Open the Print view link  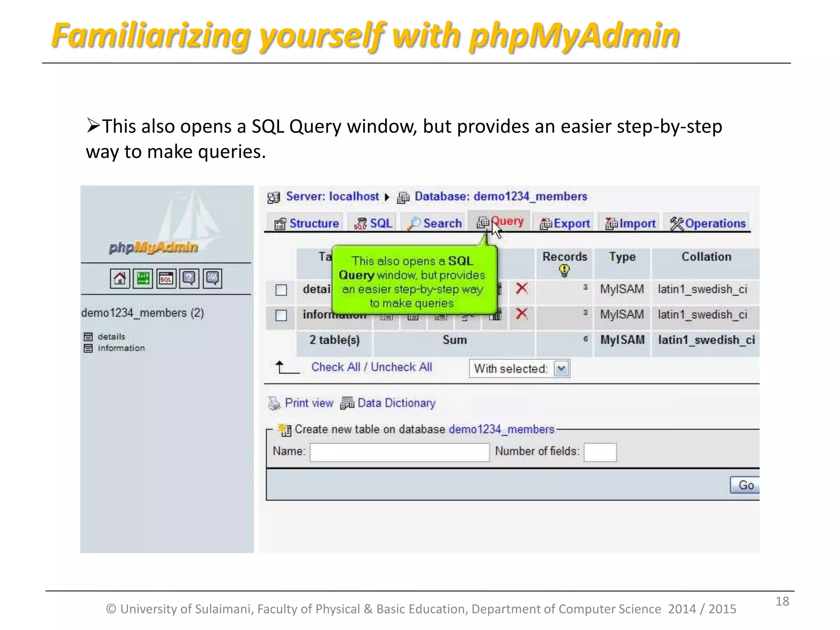[309, 403]
